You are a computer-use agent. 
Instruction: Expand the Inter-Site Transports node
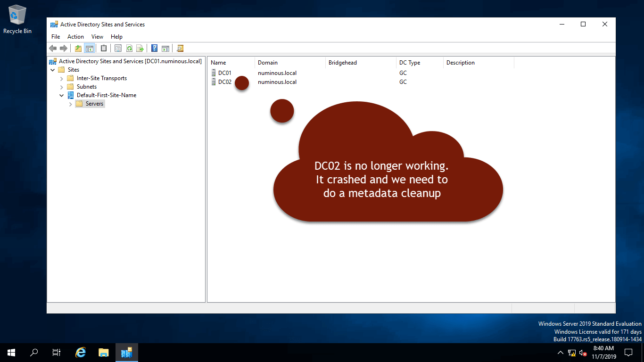pos(62,78)
